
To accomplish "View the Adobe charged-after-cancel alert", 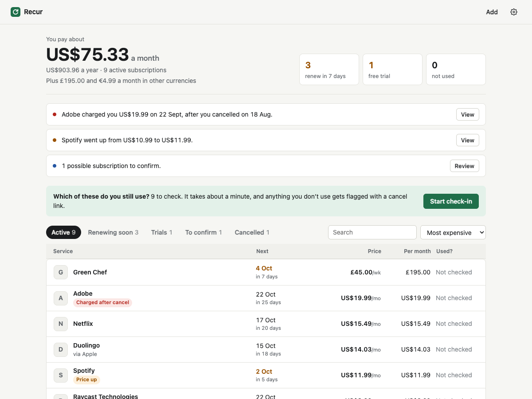I will coord(467,114).
